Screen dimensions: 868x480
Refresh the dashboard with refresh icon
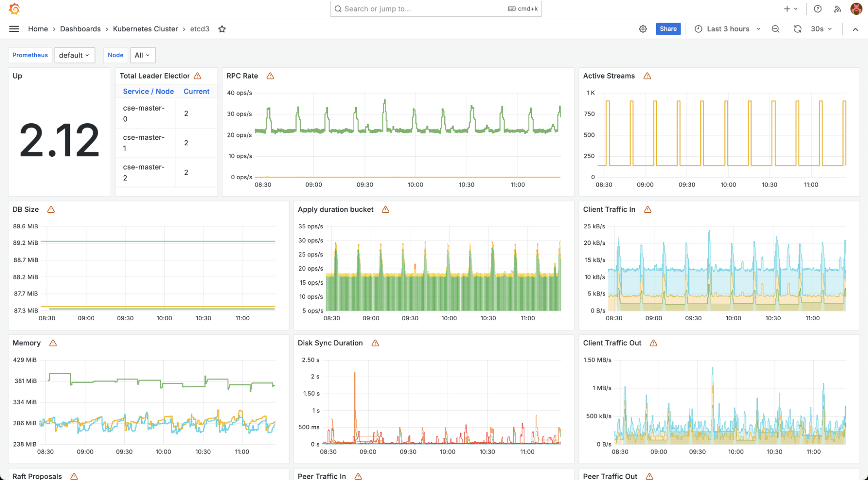[x=797, y=29]
